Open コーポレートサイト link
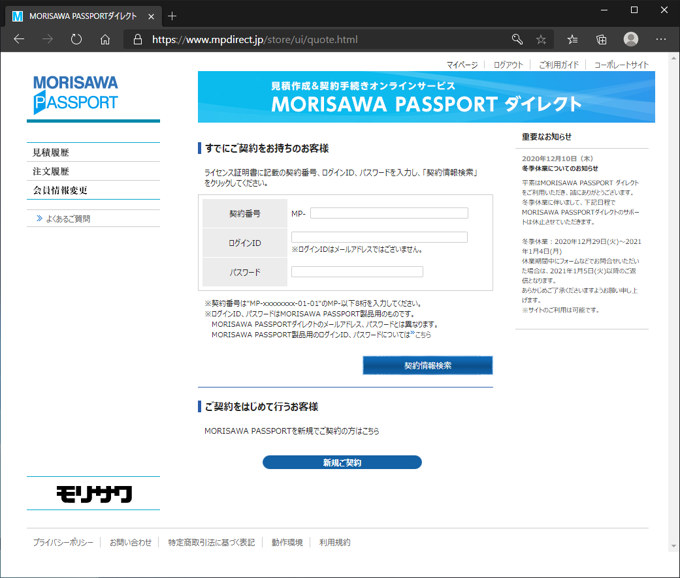The height and width of the screenshot is (578, 680). coord(621,65)
